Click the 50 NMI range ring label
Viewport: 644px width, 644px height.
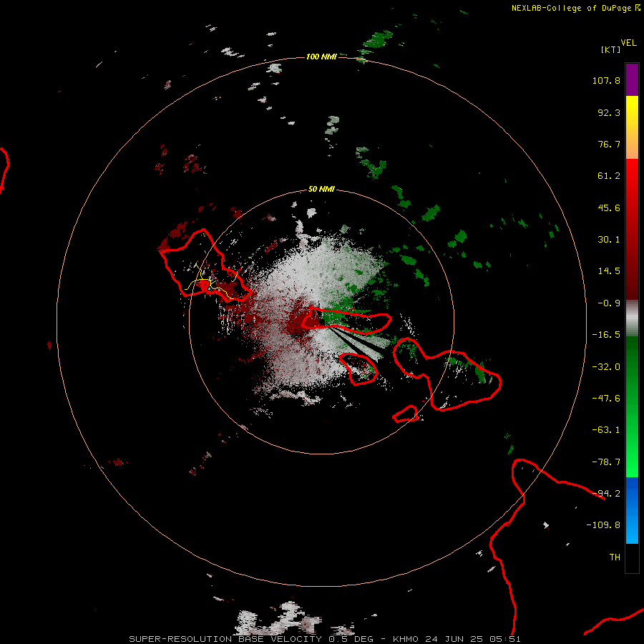tap(321, 189)
